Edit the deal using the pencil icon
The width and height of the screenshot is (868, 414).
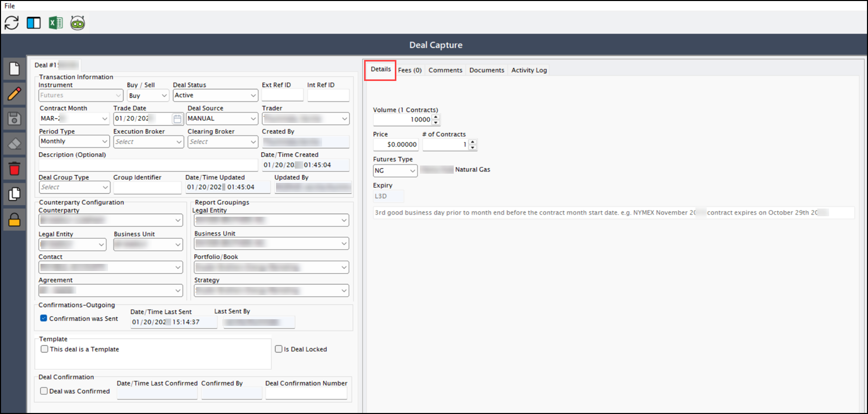[x=14, y=94]
